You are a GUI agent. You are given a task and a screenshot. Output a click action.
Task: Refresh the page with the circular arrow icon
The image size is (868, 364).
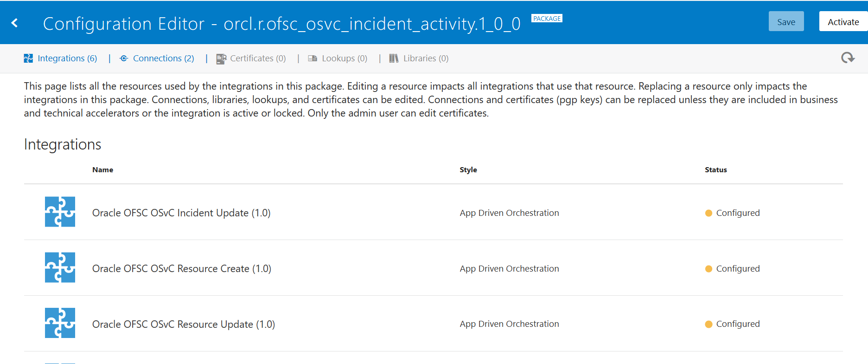(x=848, y=58)
